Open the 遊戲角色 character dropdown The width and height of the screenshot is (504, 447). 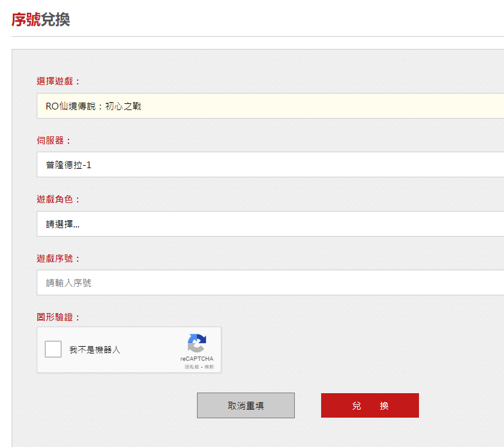tap(269, 224)
